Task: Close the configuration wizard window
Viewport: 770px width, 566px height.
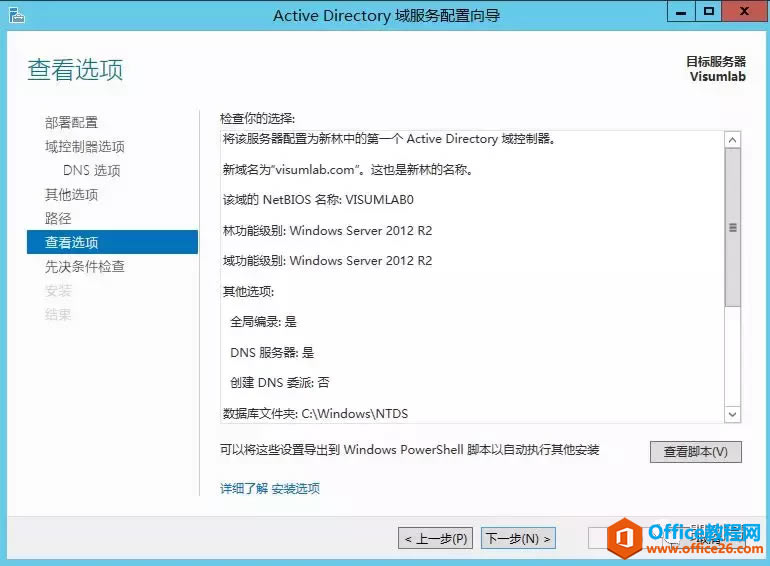Action: 744,11
